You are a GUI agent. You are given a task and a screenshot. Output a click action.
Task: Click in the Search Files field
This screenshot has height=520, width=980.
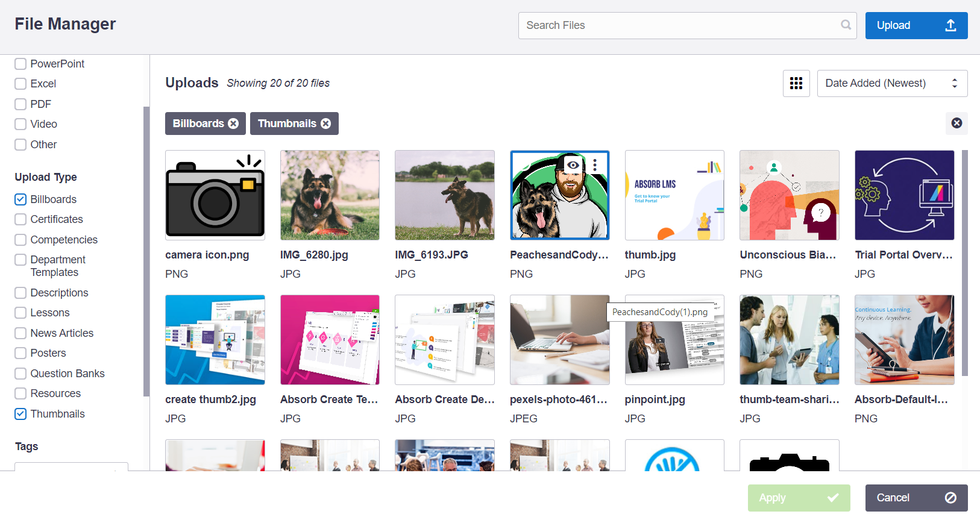(x=681, y=25)
